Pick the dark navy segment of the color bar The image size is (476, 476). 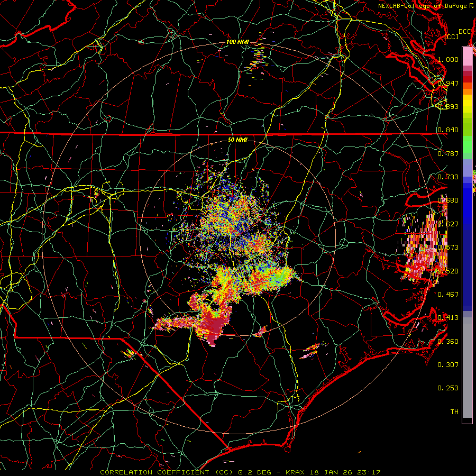point(467,270)
